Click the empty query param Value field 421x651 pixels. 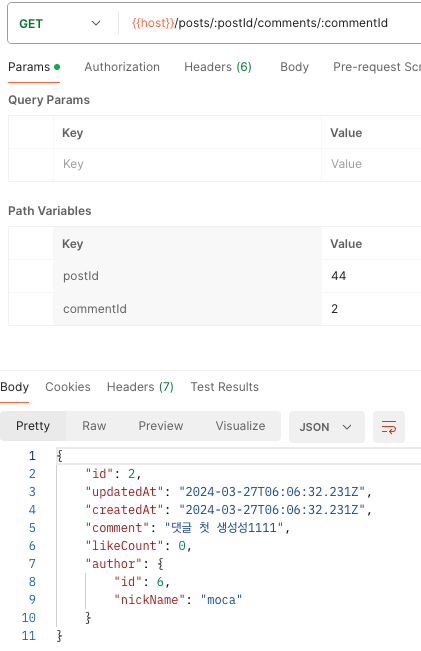click(x=371, y=164)
